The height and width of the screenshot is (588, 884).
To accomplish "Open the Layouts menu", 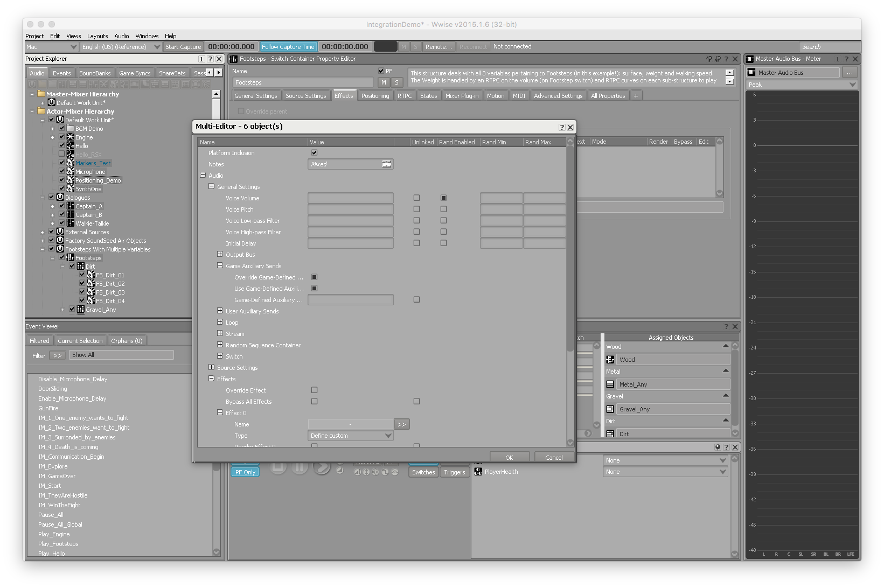I will coord(98,36).
